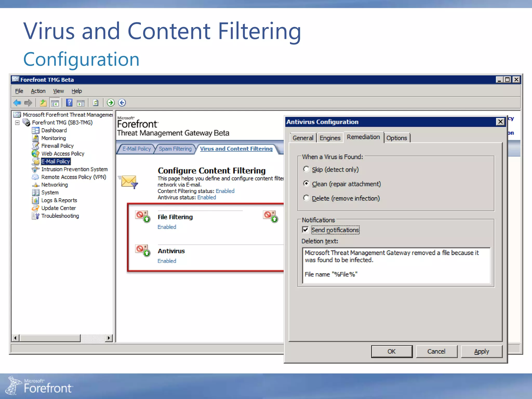Click Apply button
This screenshot has width=532, height=399.
[x=482, y=351]
